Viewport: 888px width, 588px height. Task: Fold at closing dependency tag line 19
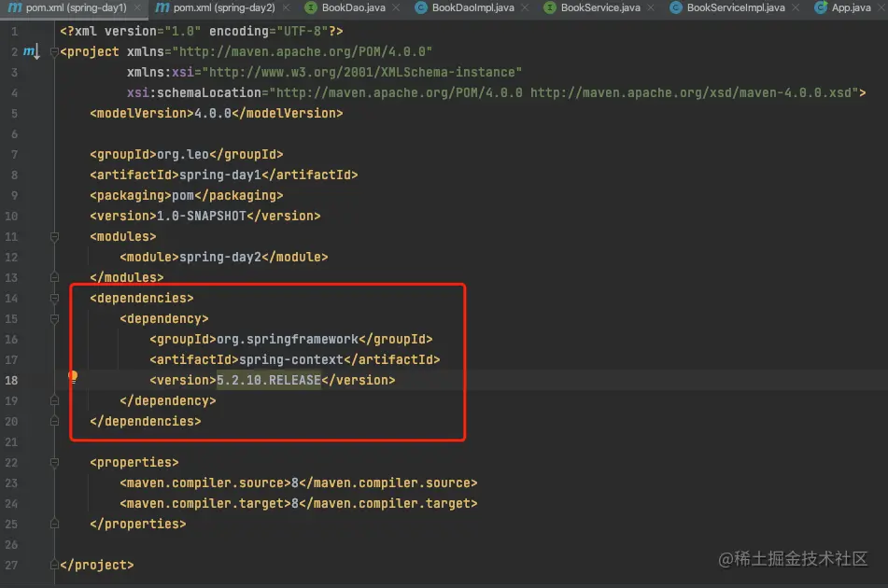54,400
